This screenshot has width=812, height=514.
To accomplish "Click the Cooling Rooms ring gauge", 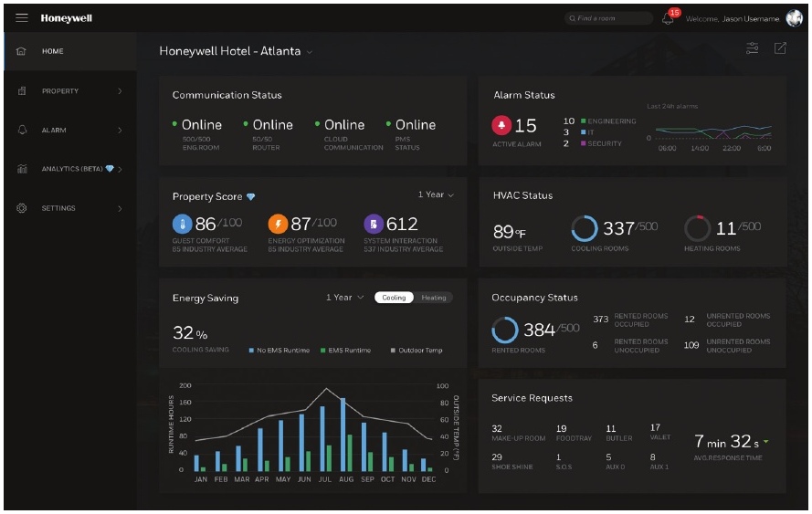I will coord(585,228).
